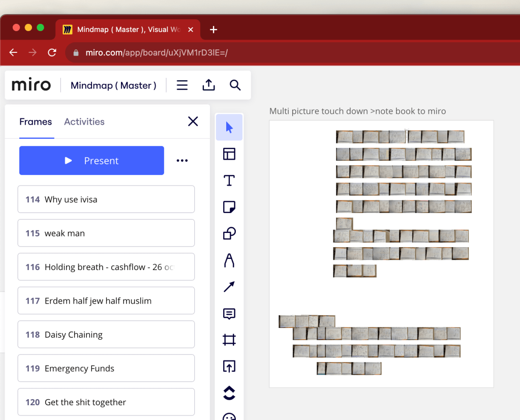Select the Comment tool

(x=229, y=314)
